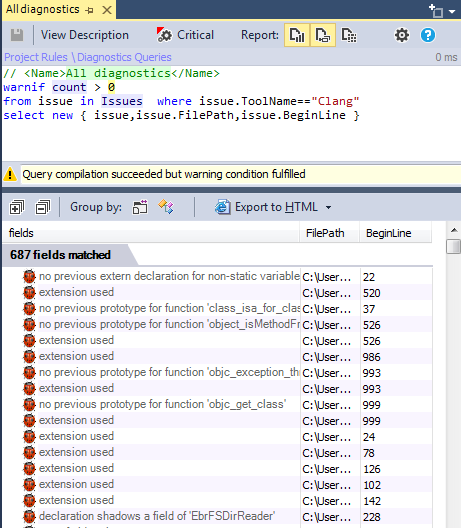This screenshot has height=528, width=461.
Task: Open help with the blue question mark
Action: (x=428, y=35)
